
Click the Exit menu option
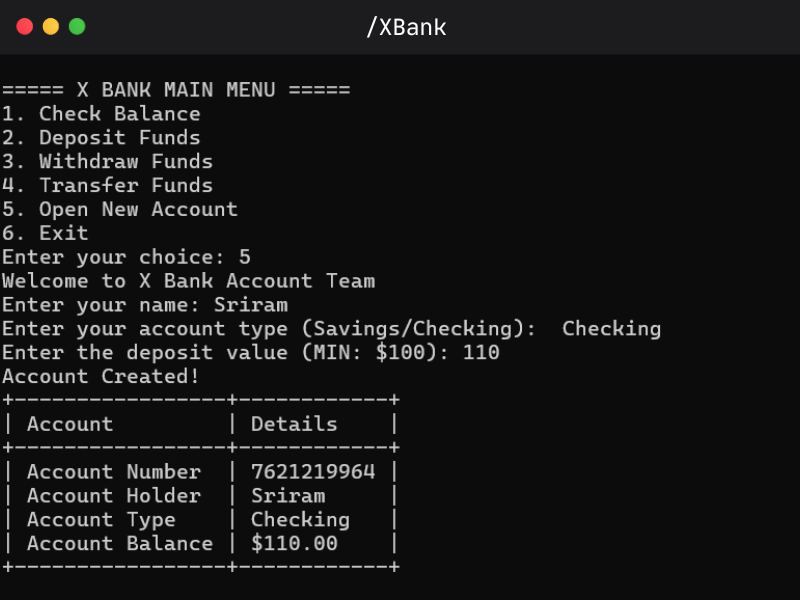click(x=45, y=234)
